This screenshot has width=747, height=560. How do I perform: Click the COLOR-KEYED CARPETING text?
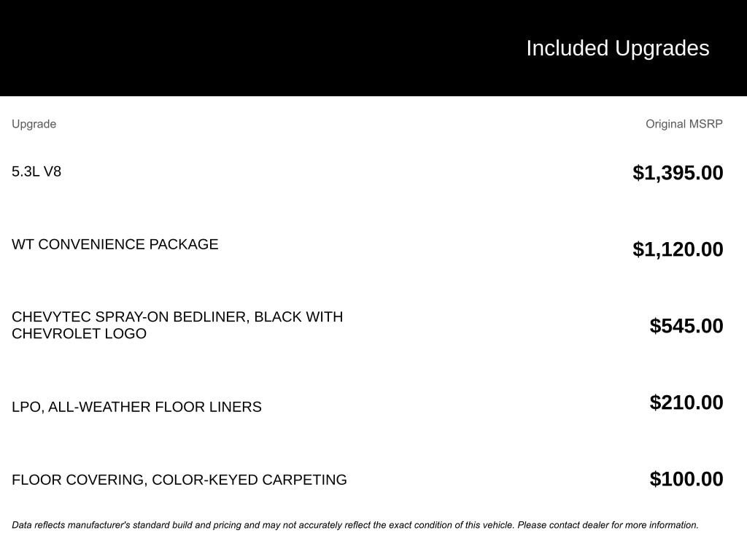tap(249, 480)
